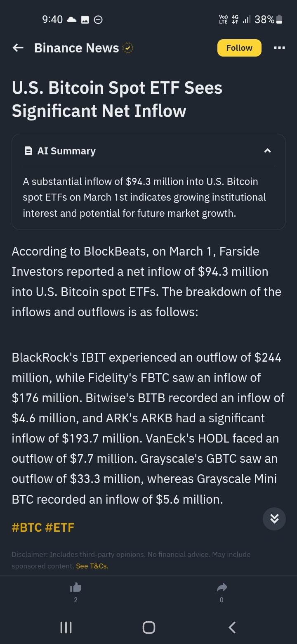Viewport: 297px width, 644px height.
Task: Tap the AI Summary paragraph text
Action: [144, 197]
